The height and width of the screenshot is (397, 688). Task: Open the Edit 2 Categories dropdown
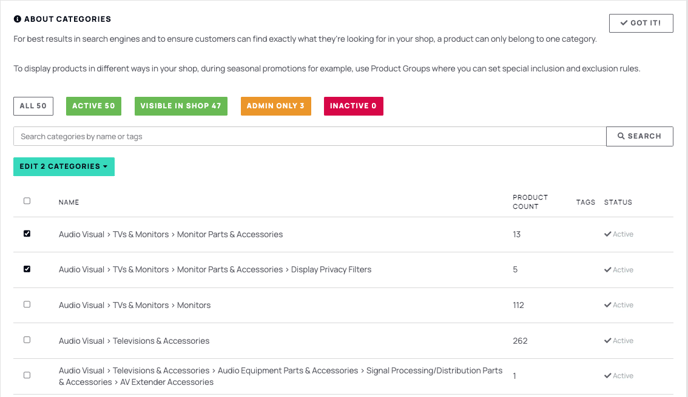64,167
